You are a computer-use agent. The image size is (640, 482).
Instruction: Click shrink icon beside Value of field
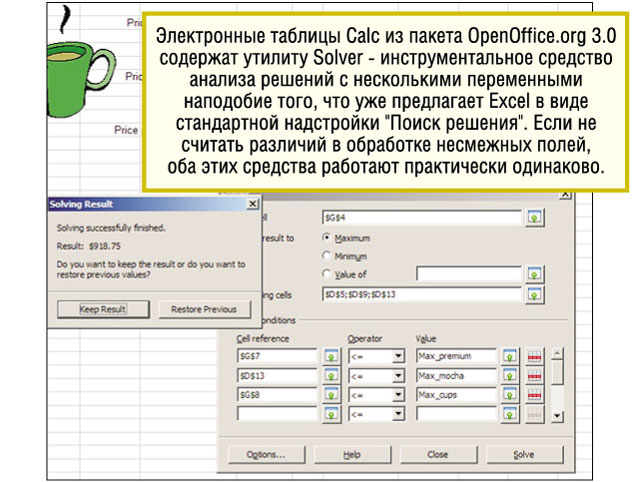tap(534, 274)
